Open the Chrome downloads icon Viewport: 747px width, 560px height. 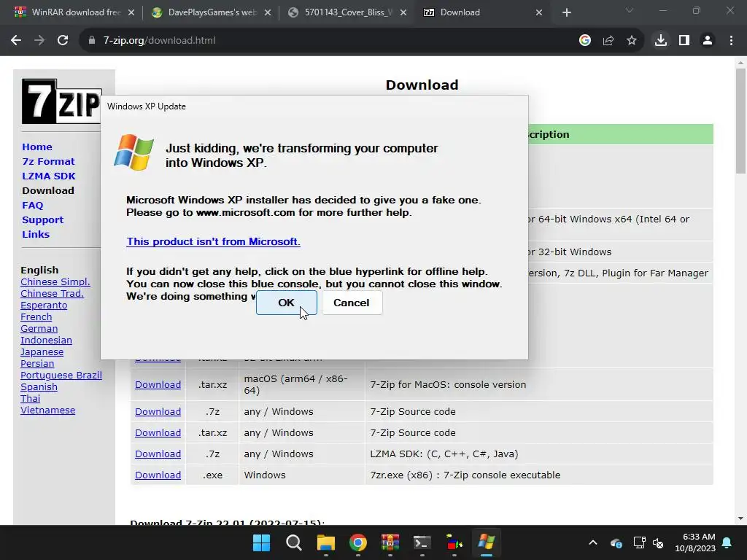661,41
